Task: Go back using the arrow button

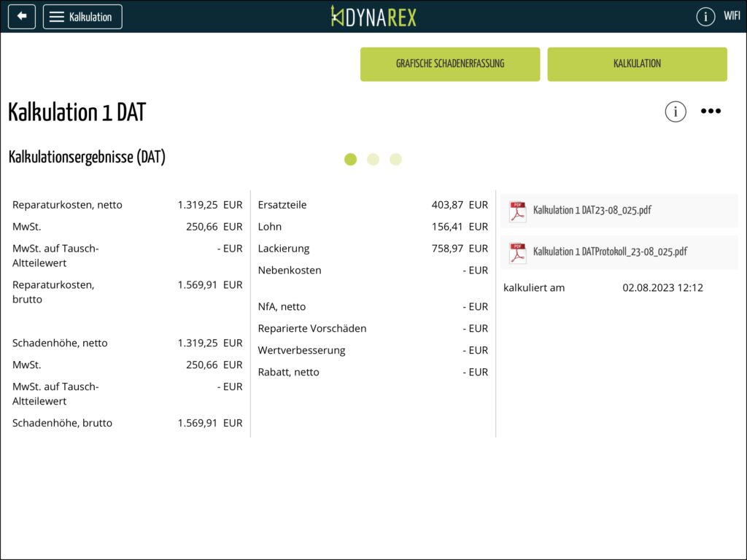Action: (x=22, y=16)
